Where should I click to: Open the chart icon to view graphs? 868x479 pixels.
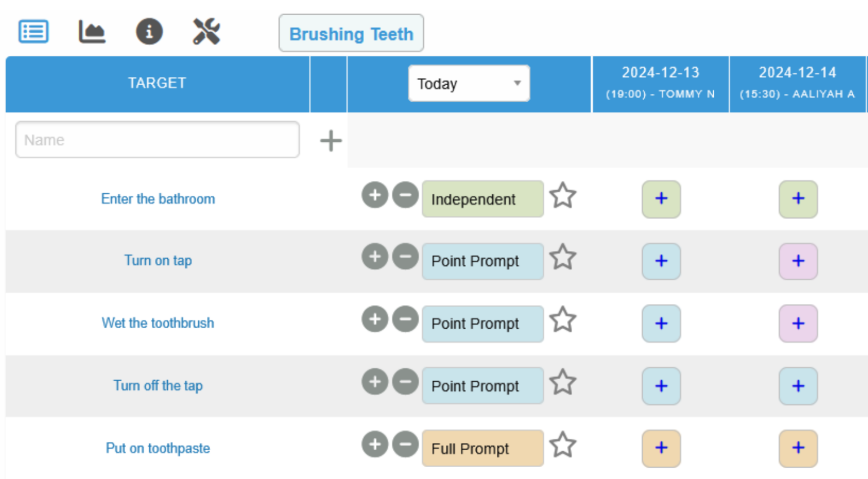pyautogui.click(x=92, y=31)
